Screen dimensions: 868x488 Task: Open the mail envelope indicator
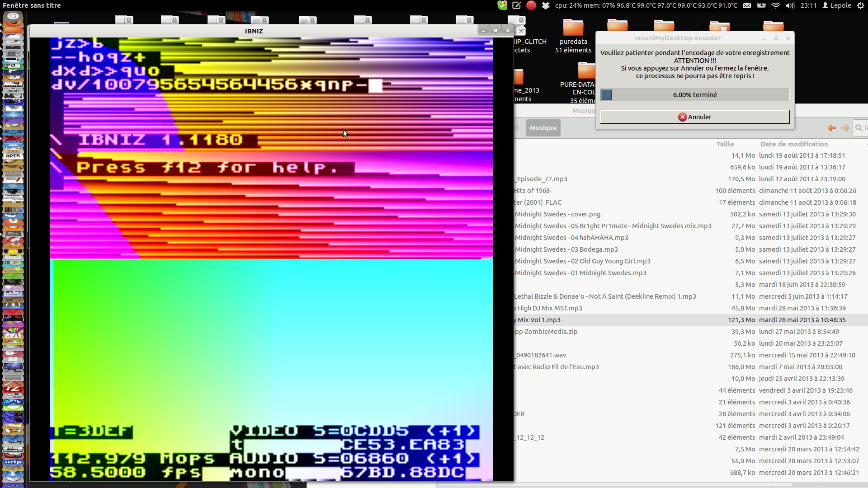[x=747, y=5]
